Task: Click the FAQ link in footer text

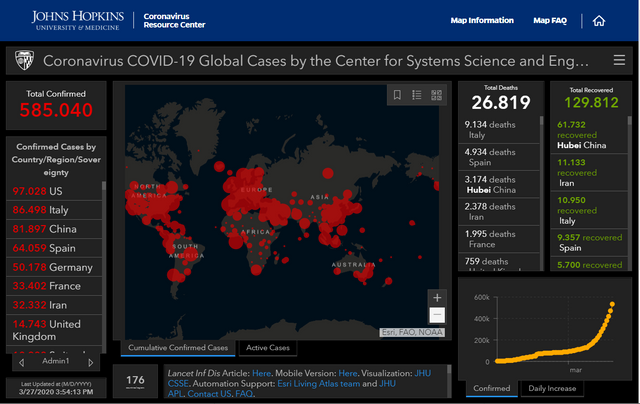Action: [x=244, y=394]
